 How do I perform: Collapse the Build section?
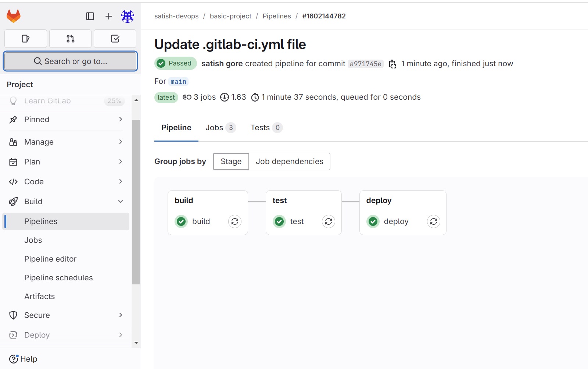click(66, 202)
